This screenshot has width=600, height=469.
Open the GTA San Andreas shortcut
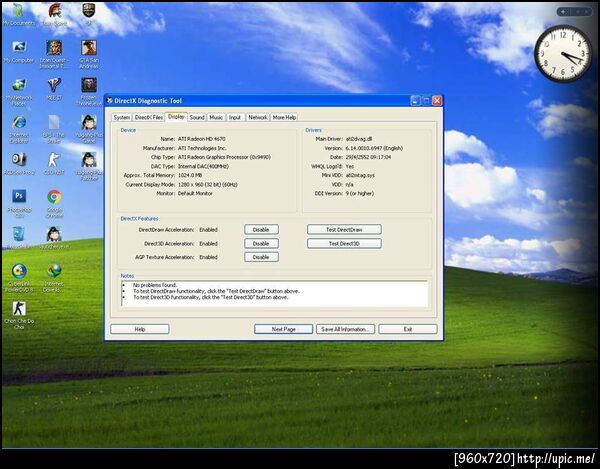point(89,54)
